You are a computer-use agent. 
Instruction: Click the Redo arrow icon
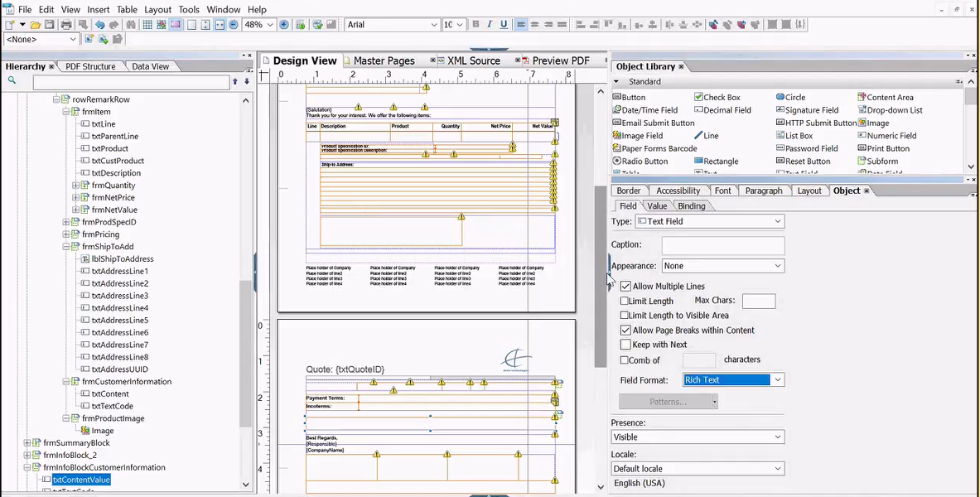113,24
